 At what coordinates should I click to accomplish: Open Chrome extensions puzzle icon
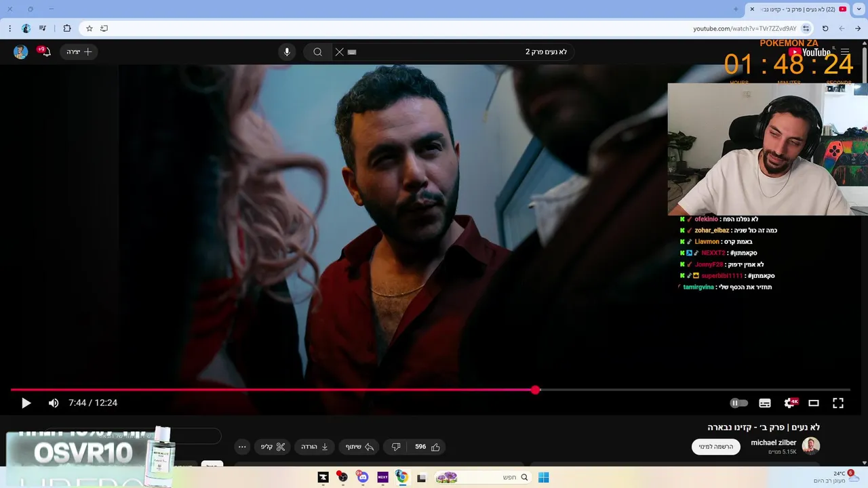(x=67, y=28)
